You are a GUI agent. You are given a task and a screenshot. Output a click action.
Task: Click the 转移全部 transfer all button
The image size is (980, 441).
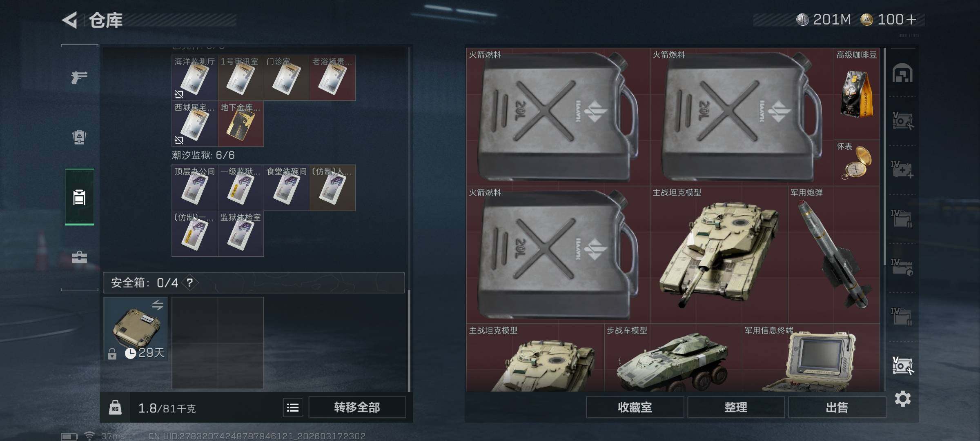tap(357, 407)
